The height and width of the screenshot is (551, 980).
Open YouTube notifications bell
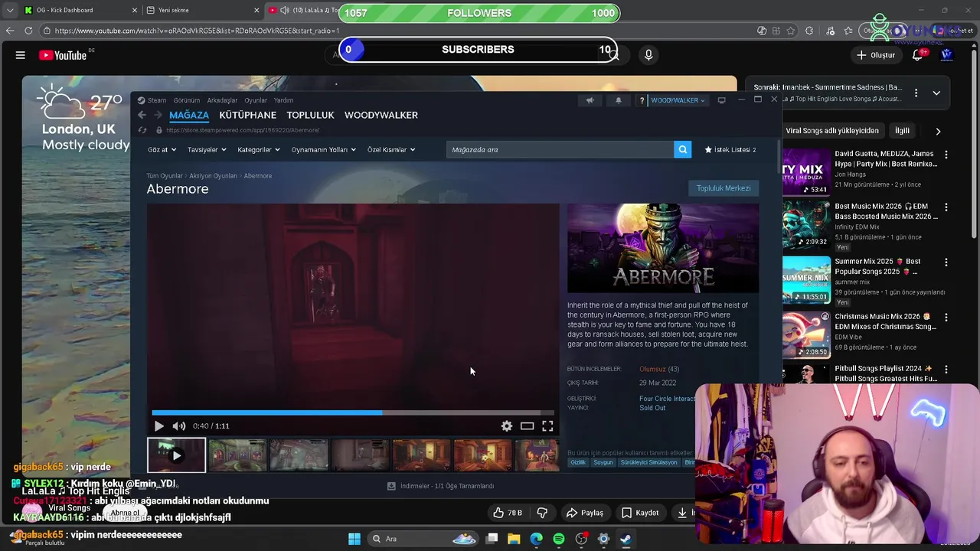pos(917,55)
